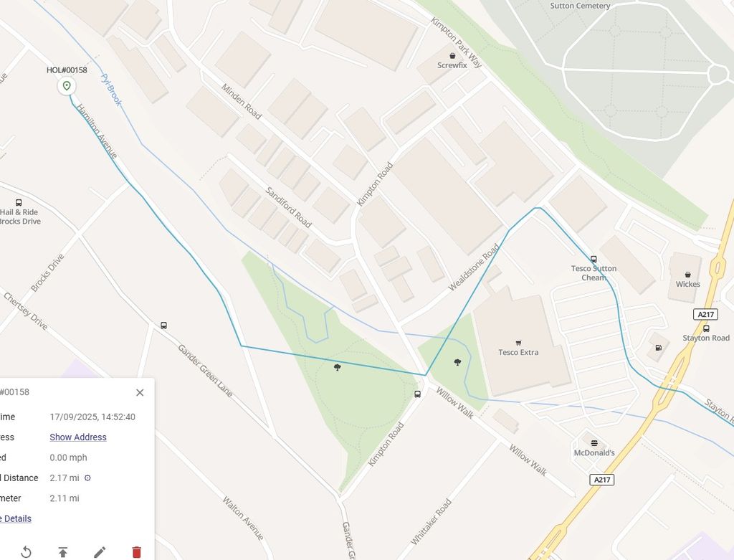Click the replay route arrow icon
734x560 pixels.
coord(27,552)
